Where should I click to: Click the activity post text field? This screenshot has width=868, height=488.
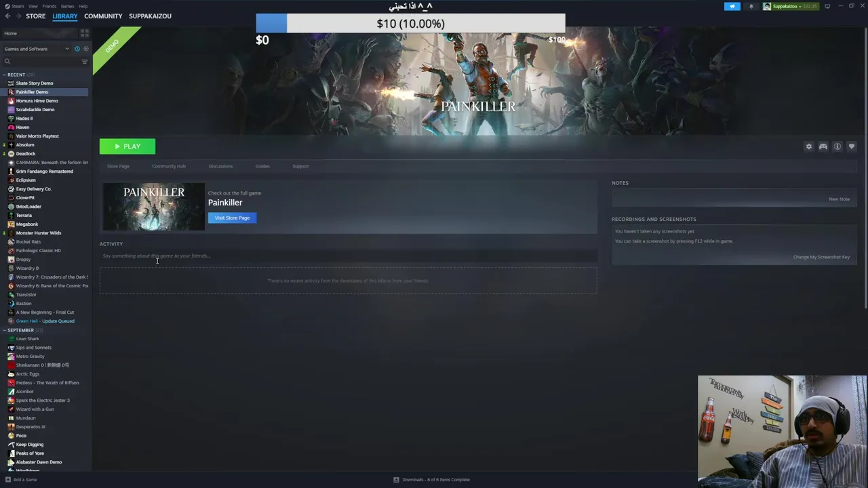click(349, 256)
